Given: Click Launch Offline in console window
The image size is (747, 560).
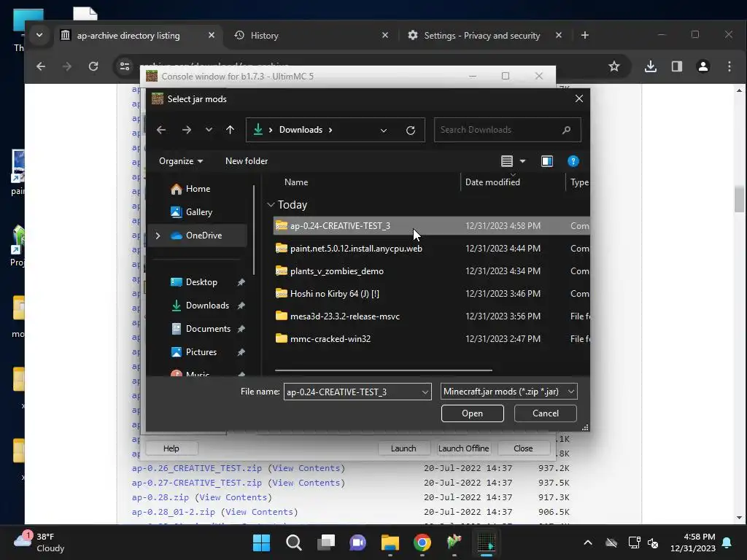Looking at the screenshot, I should tap(463, 448).
